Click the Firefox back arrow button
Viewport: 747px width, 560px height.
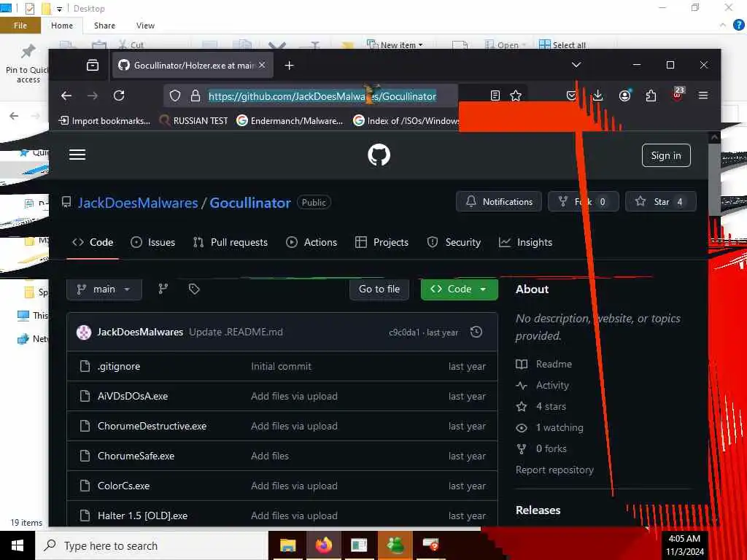click(x=66, y=96)
